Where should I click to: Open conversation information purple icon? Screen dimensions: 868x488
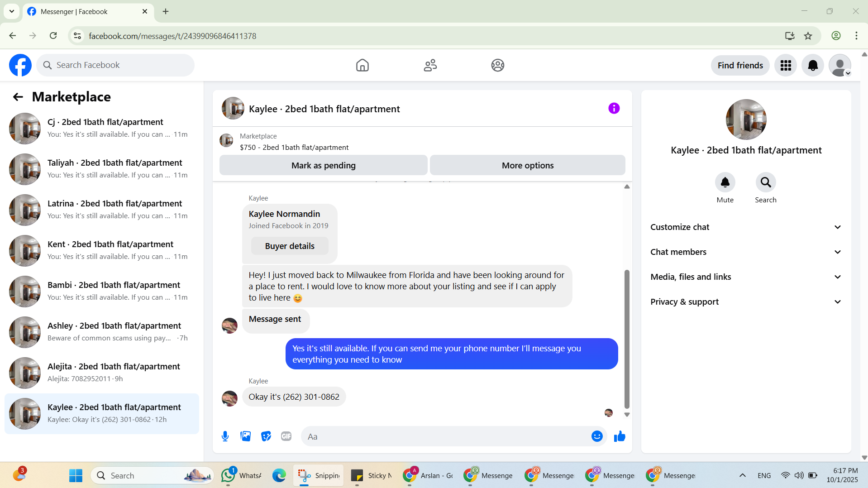tap(614, 108)
